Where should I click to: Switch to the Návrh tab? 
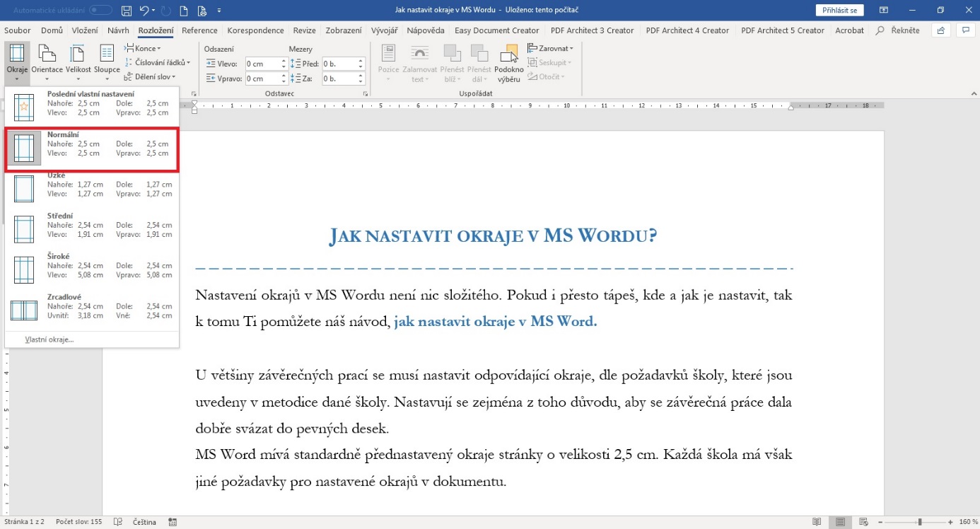(118, 30)
